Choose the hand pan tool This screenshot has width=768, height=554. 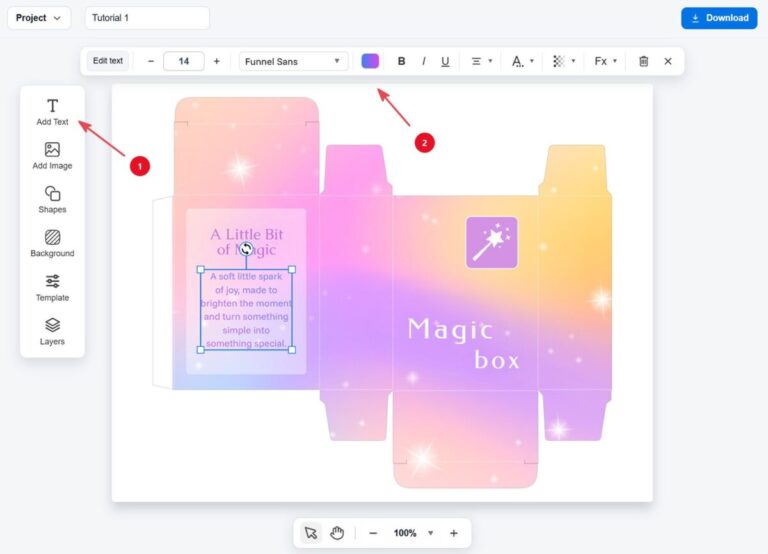(337, 533)
